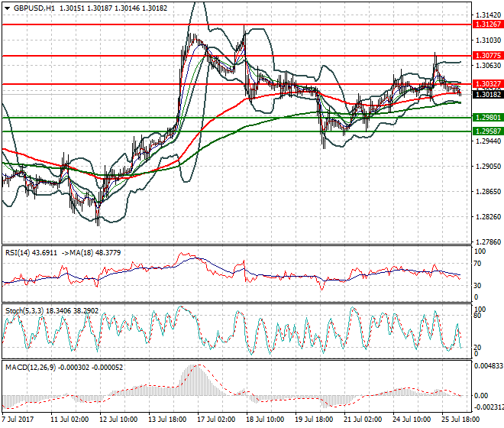Select the green 1.29801 support price label
This screenshot has width=504, height=428.
(x=488, y=118)
